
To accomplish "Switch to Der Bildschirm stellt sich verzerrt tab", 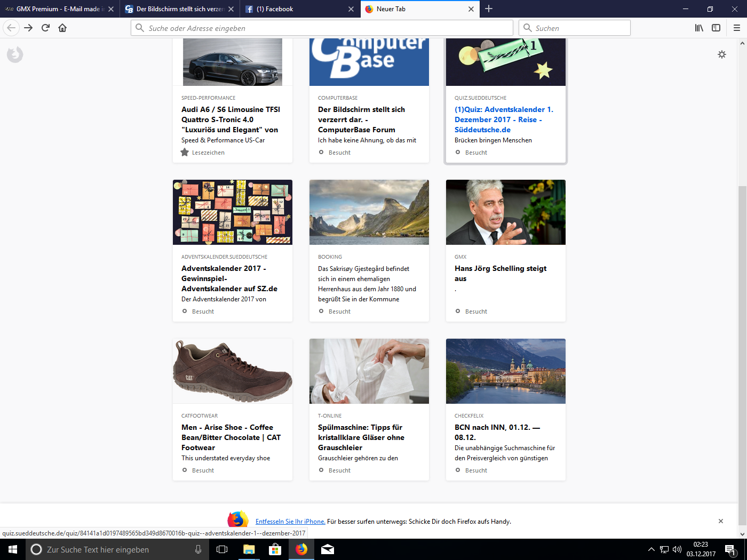I will pyautogui.click(x=179, y=9).
